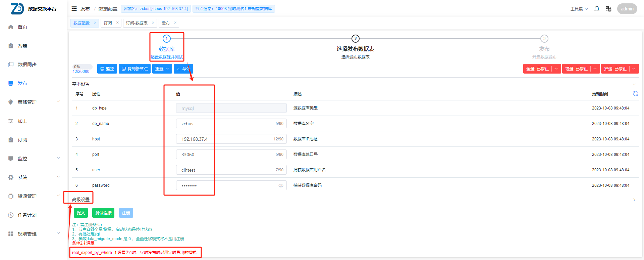The image size is (644, 260).
Task: Click the language translate icon
Action: pyautogui.click(x=608, y=9)
